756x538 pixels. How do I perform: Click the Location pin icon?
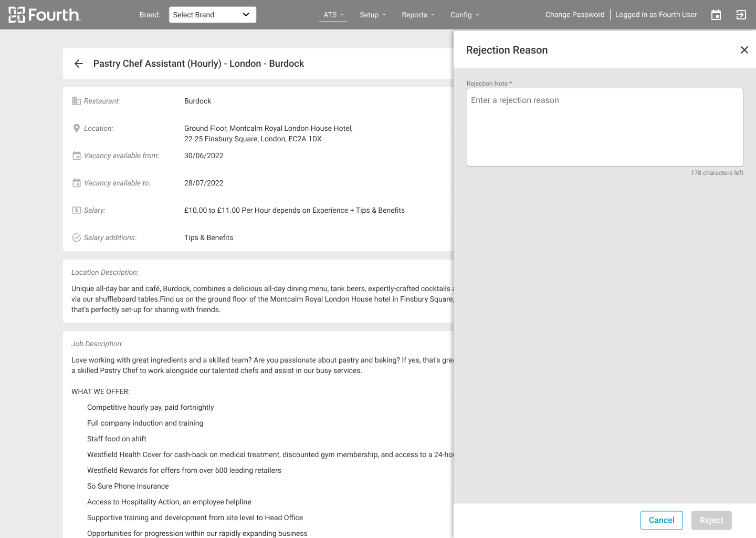coord(77,128)
